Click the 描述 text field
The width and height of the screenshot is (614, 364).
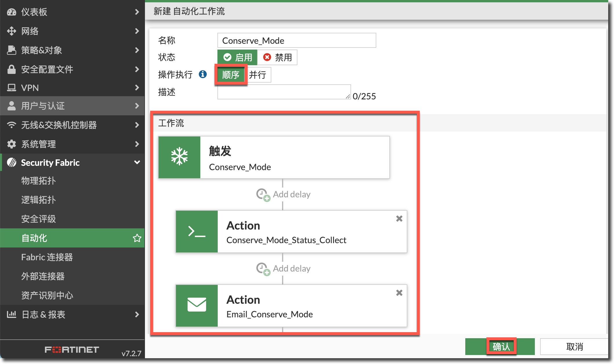point(284,92)
